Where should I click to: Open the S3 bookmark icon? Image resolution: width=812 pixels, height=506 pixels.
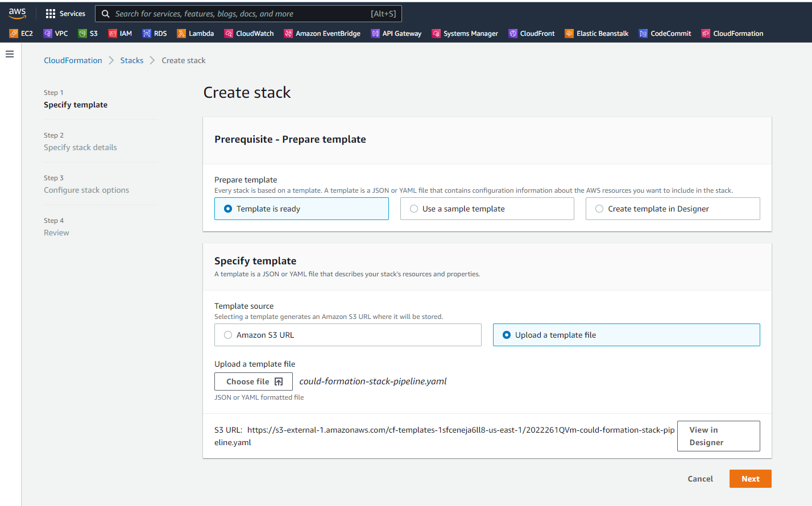pos(82,34)
